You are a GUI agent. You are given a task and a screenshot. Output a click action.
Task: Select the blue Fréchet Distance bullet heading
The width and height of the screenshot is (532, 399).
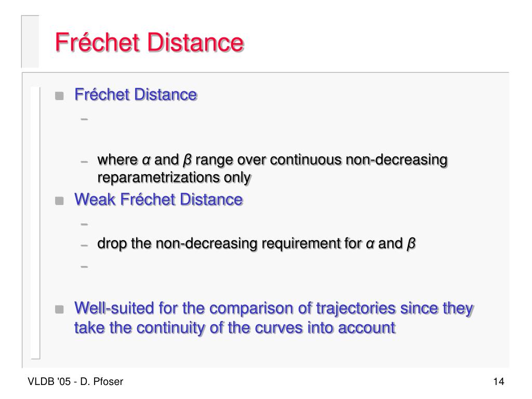point(136,95)
